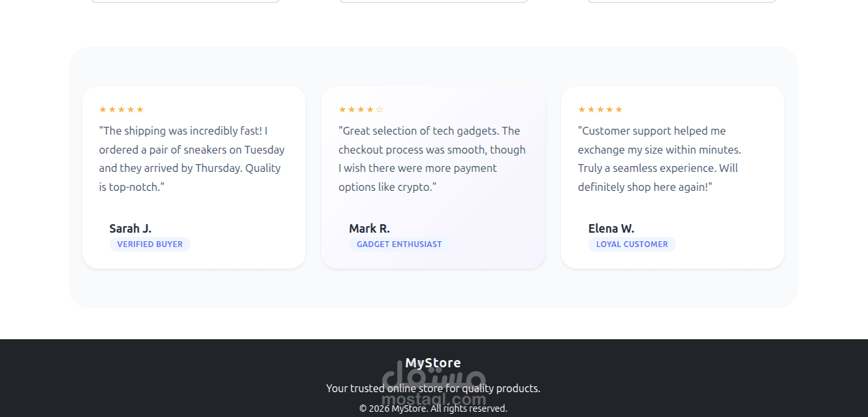Click the LOYAL CUSTOMER badge
The height and width of the screenshot is (417, 868).
pos(632,244)
